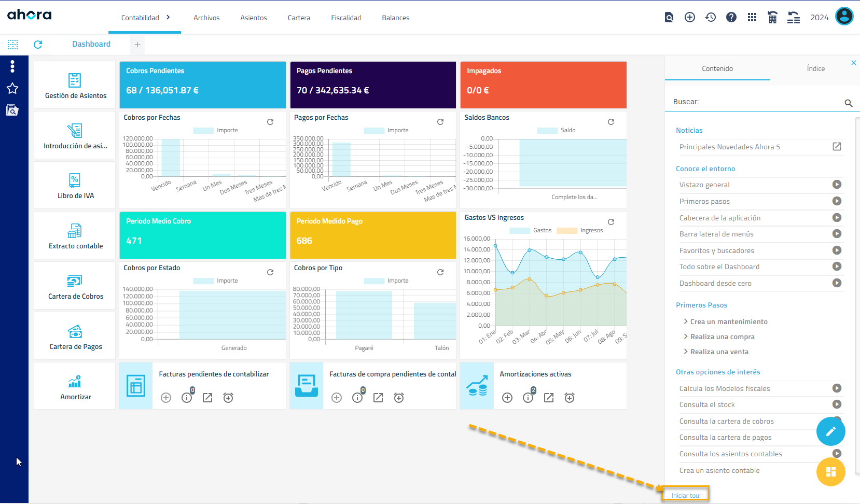Open the Cobros Pendientes card

point(203,85)
